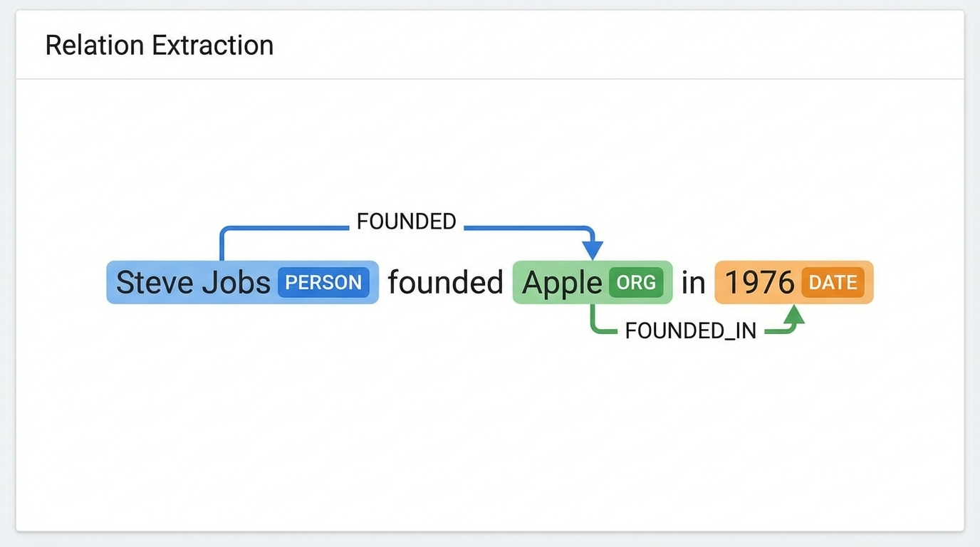The height and width of the screenshot is (547, 980).
Task: Click the word "founded" in the sentence
Action: [x=445, y=283]
